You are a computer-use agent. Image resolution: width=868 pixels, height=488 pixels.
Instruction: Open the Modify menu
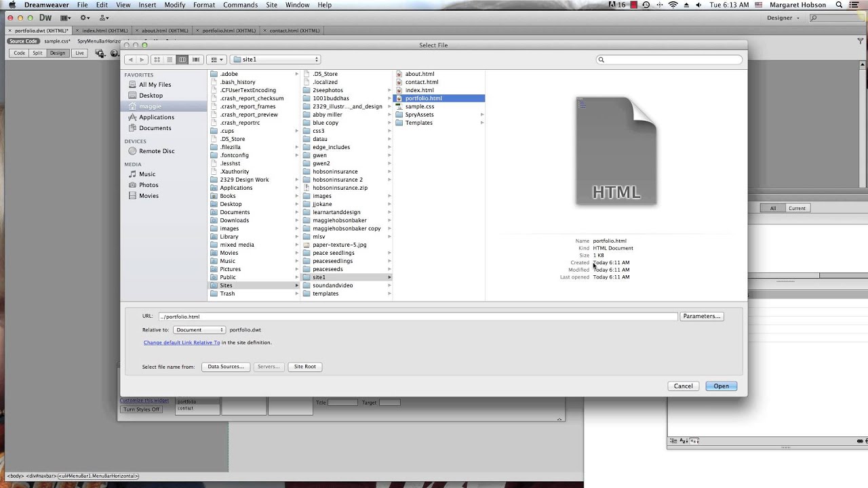pyautogui.click(x=174, y=5)
